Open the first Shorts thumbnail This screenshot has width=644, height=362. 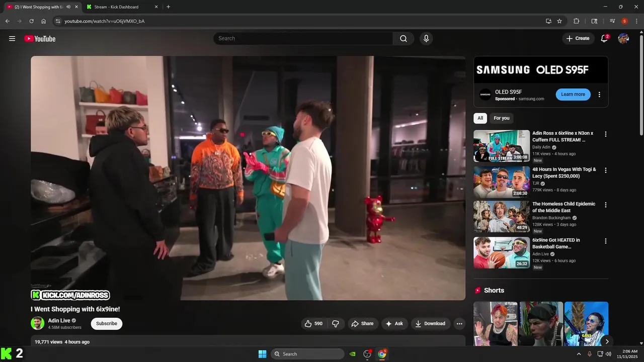[496, 324]
